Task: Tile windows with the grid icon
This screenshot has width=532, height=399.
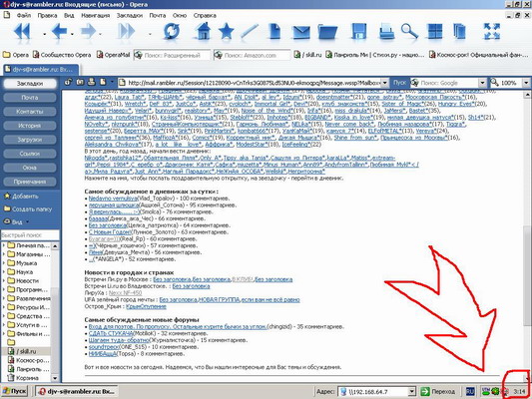Action: (x=435, y=32)
